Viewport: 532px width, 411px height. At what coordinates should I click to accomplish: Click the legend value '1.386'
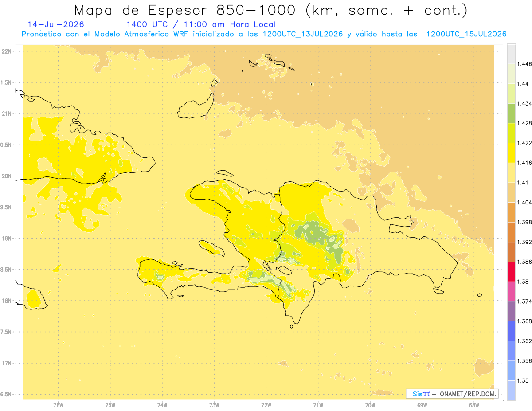[524, 262]
